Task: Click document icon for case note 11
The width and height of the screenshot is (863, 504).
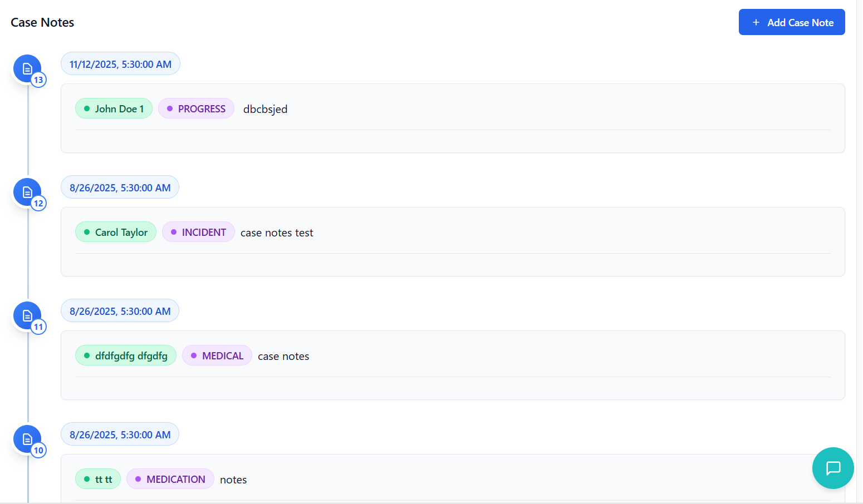Action: 27,315
